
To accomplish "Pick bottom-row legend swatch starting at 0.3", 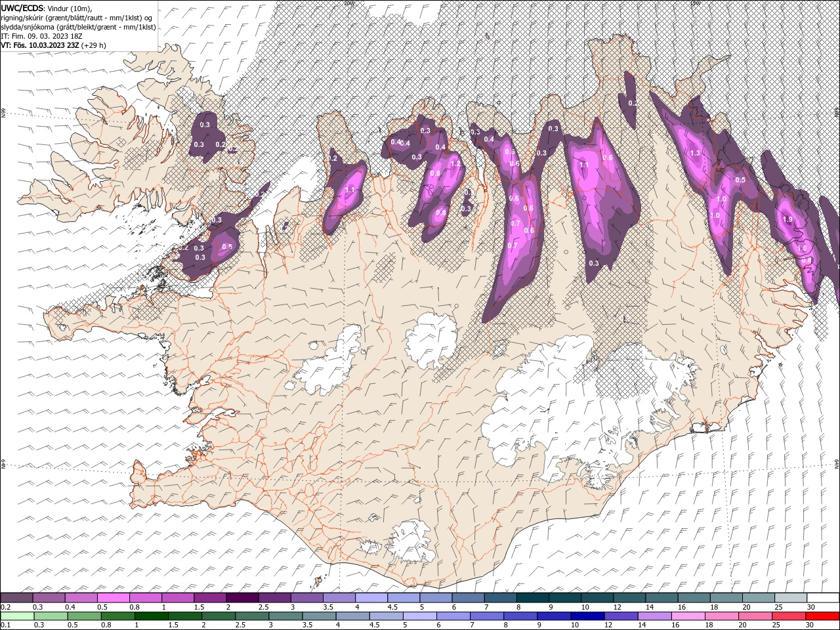I will [x=51, y=616].
